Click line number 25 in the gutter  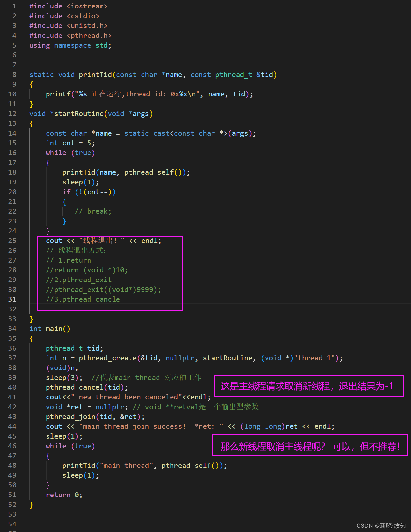pos(12,241)
